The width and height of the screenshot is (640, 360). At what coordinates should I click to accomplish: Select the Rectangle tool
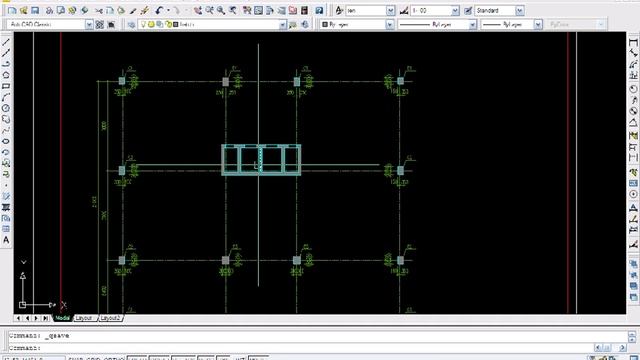coord(6,86)
